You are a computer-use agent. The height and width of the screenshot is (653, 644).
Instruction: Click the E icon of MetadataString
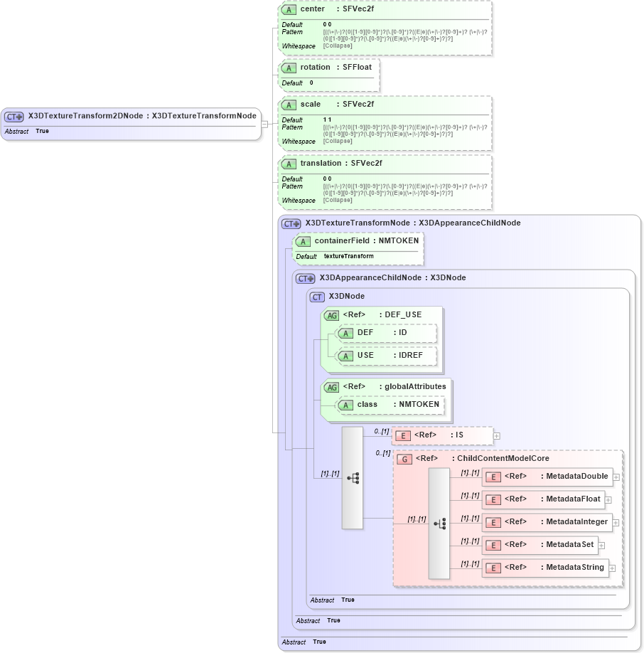pos(493,568)
